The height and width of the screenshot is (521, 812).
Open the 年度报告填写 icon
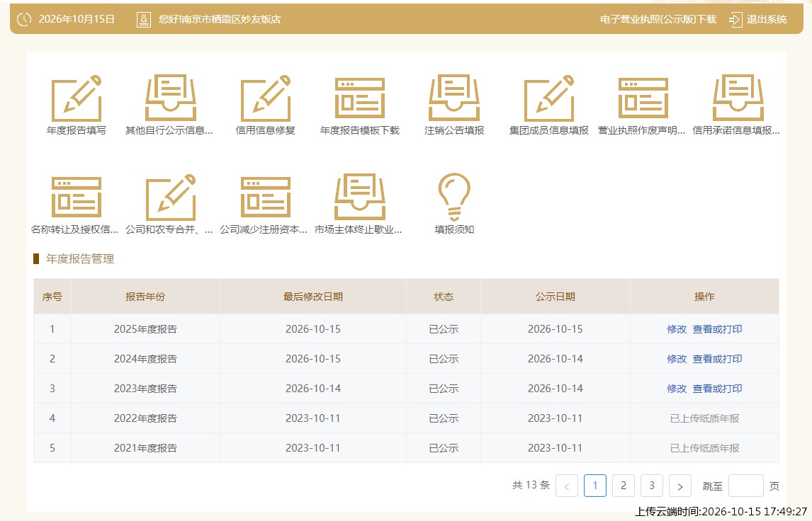click(x=76, y=98)
